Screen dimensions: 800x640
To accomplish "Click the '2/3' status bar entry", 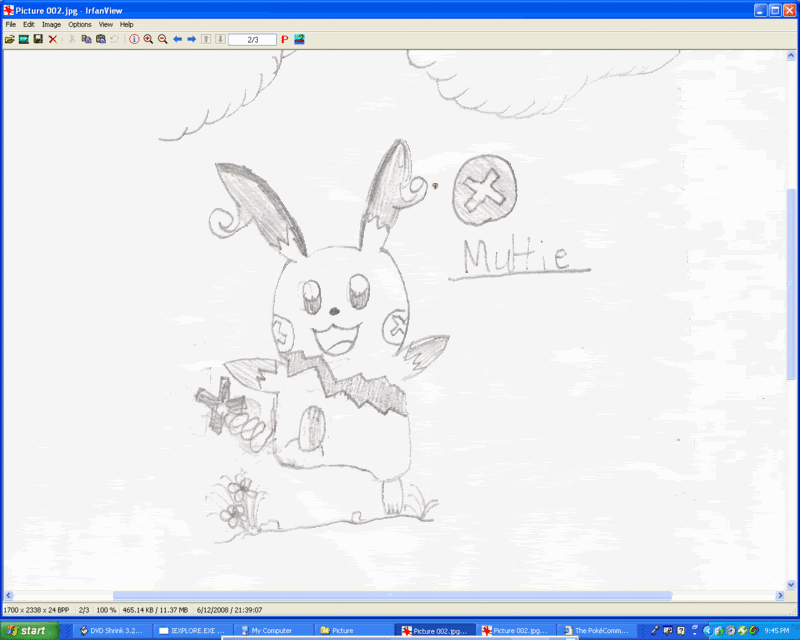I will [x=84, y=610].
